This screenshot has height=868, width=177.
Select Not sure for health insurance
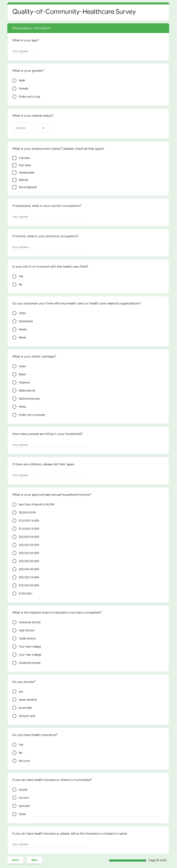pos(15,761)
